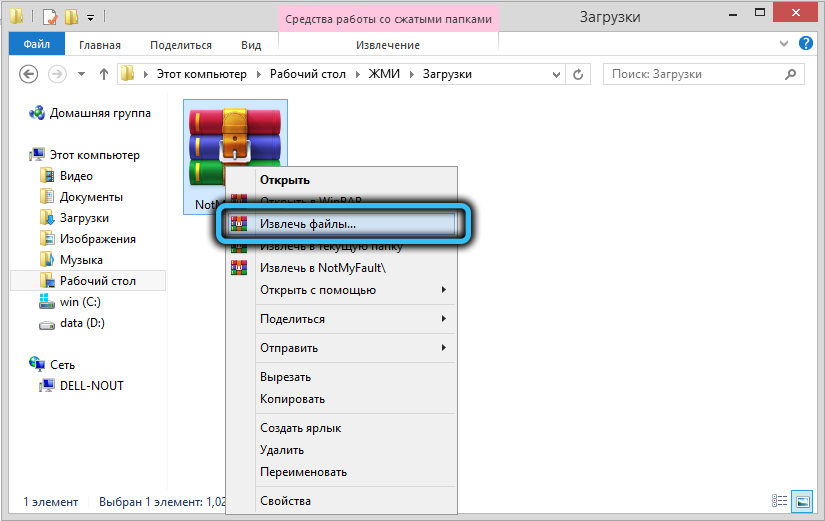Viewport: 825px width, 521px height.
Task: Click 'Свойства' at bottom of context menu
Action: [285, 501]
